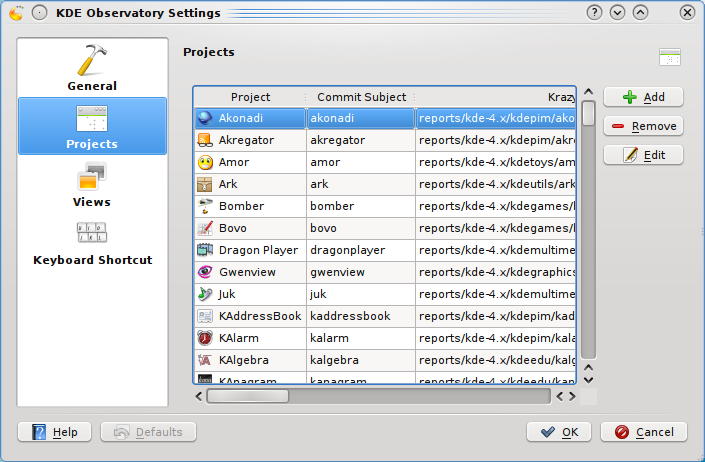705x462 pixels.
Task: Open the Keyboard Shortcut settings page
Action: 92,243
